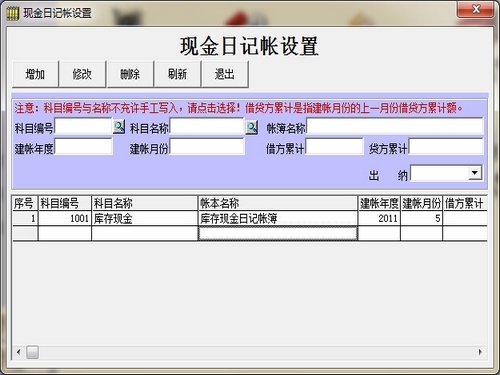The height and width of the screenshot is (375, 500).
Task: Click the empty 帐本名称 cell in second row
Action: click(278, 233)
